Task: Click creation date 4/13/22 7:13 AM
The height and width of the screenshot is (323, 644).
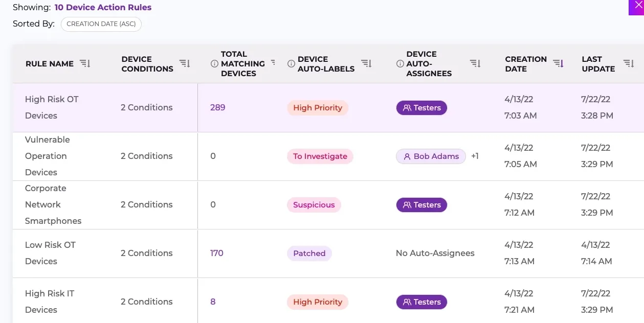Action: point(521,253)
